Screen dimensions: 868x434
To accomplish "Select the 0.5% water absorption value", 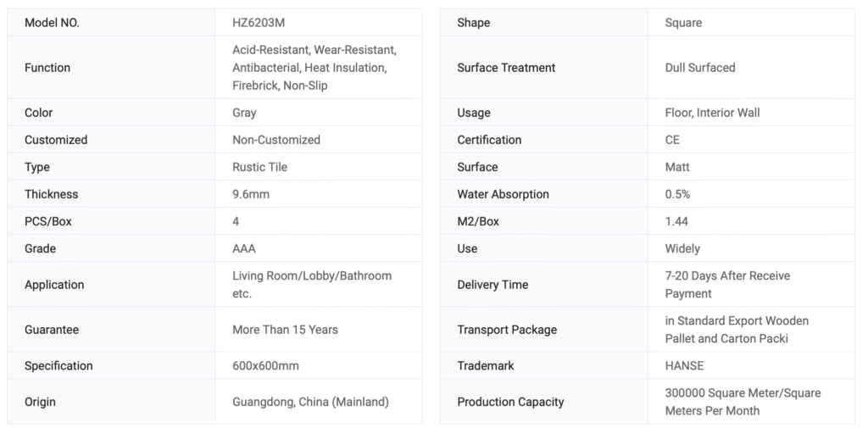I will [x=677, y=194].
